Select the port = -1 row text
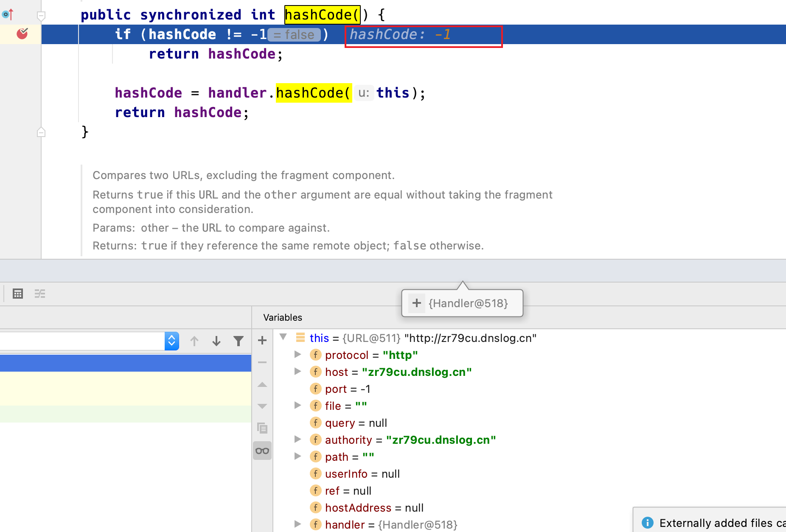 pos(348,389)
